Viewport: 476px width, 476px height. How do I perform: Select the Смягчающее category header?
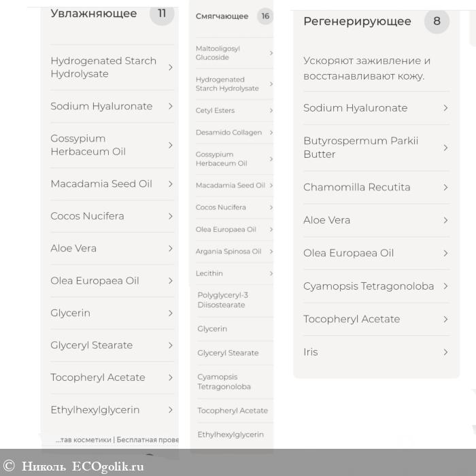(x=222, y=16)
